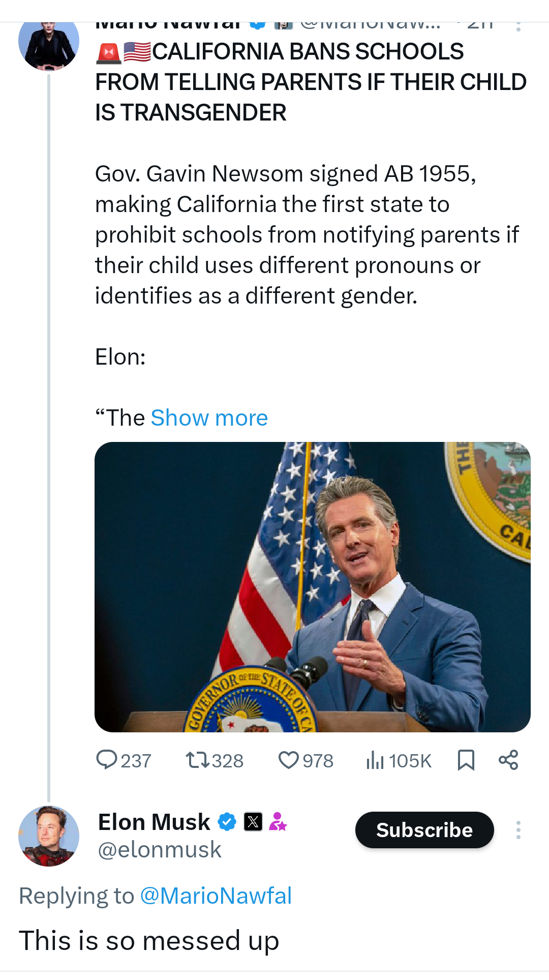Open the @elonmusk handle
Viewport: 549px width, 980px height.
[160, 850]
